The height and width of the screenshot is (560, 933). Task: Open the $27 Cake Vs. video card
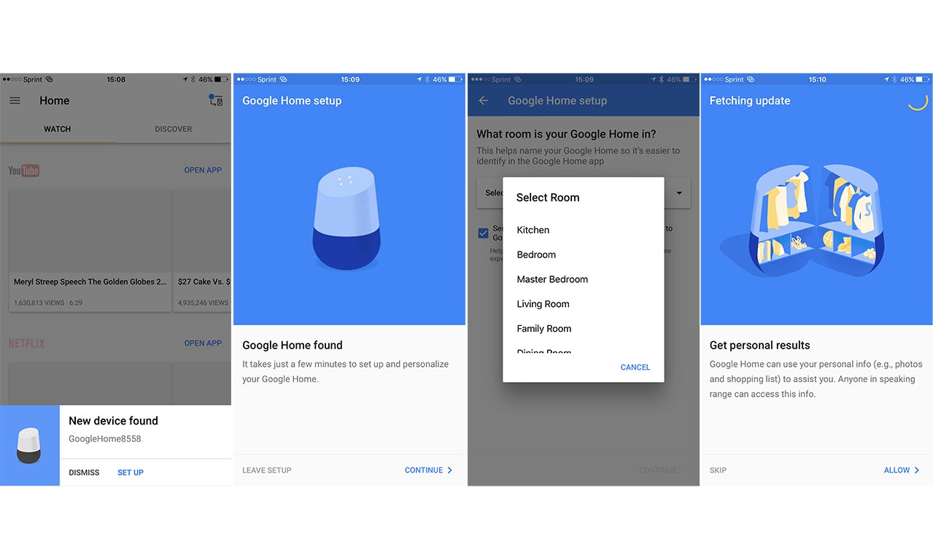coord(202,251)
